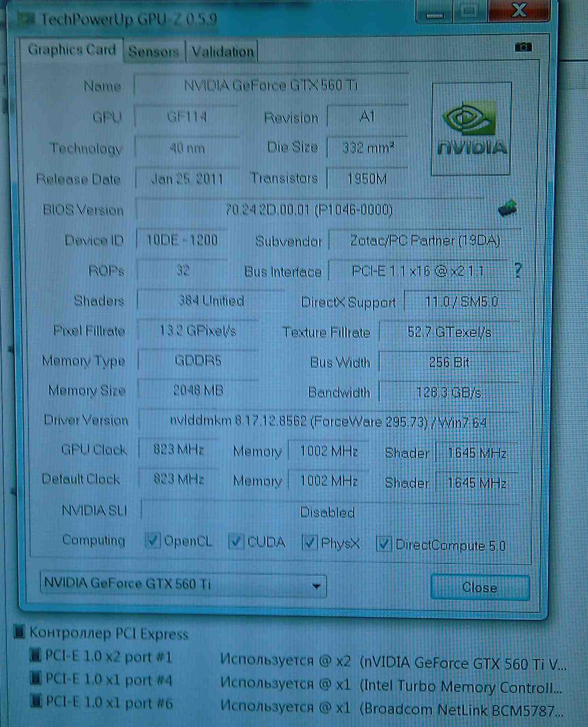Viewport: 588px width, 727px height.
Task: Click the PCI-E port #1 icon
Action: [36, 655]
